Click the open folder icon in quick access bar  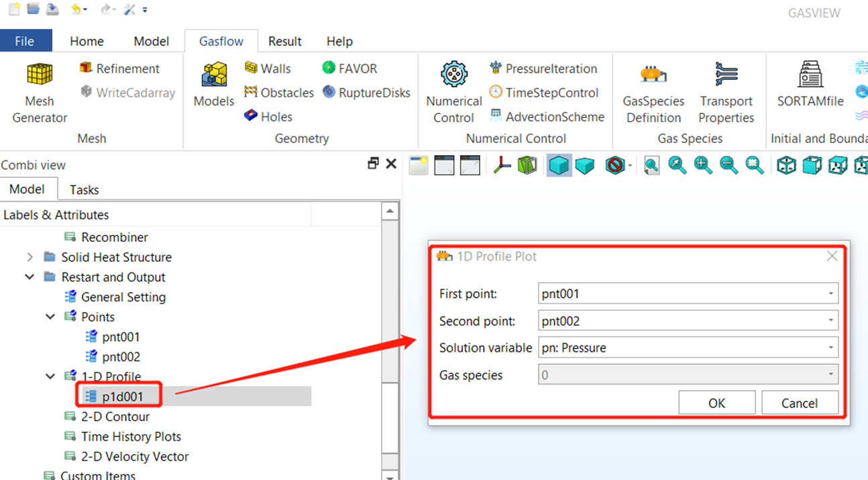click(33, 9)
